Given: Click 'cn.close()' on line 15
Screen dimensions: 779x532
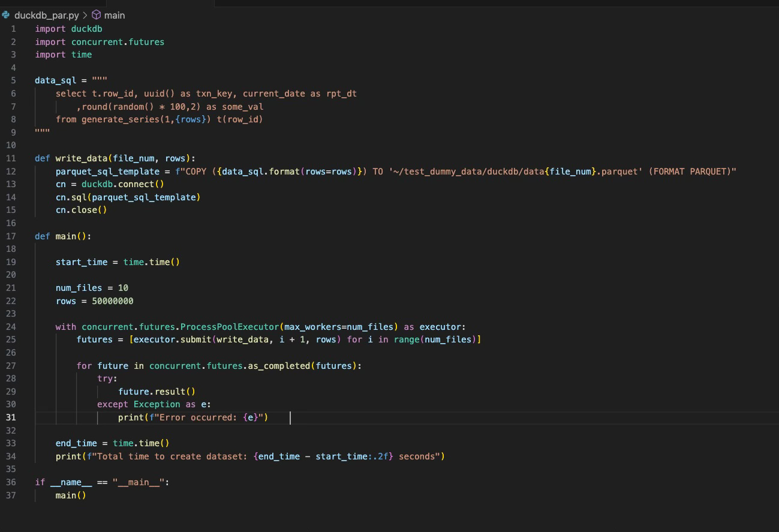Looking at the screenshot, I should (82, 210).
